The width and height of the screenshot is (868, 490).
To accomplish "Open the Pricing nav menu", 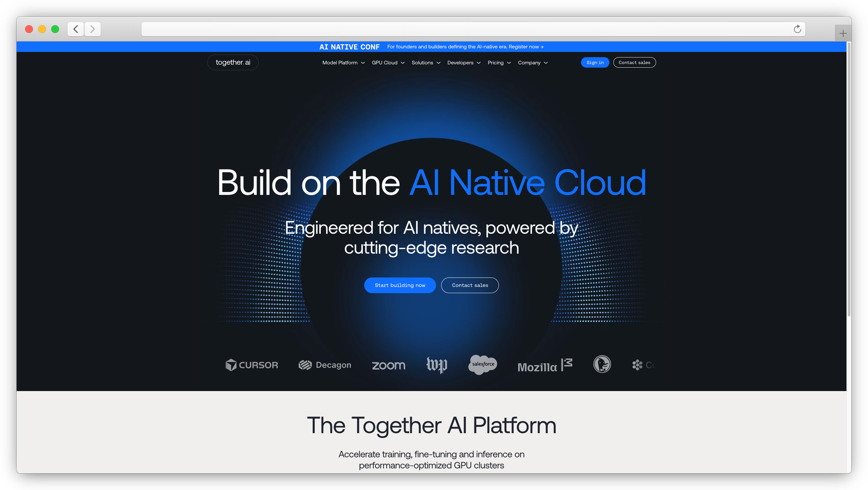I will (x=499, y=63).
